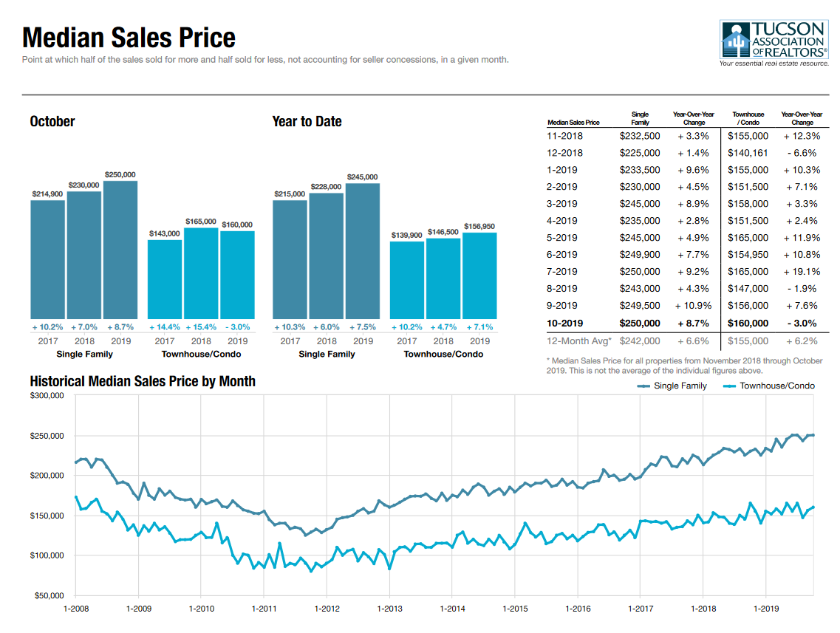Click the Historical Median Sales Price by Month heading

143,381
